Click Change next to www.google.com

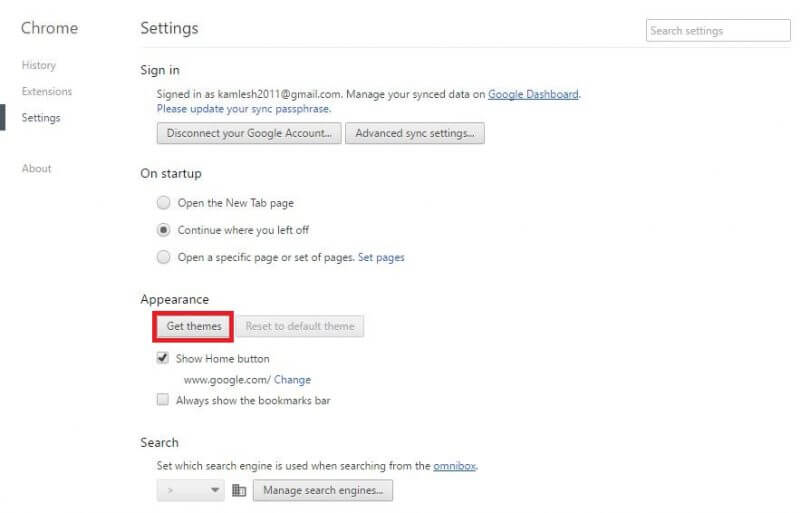click(x=292, y=380)
